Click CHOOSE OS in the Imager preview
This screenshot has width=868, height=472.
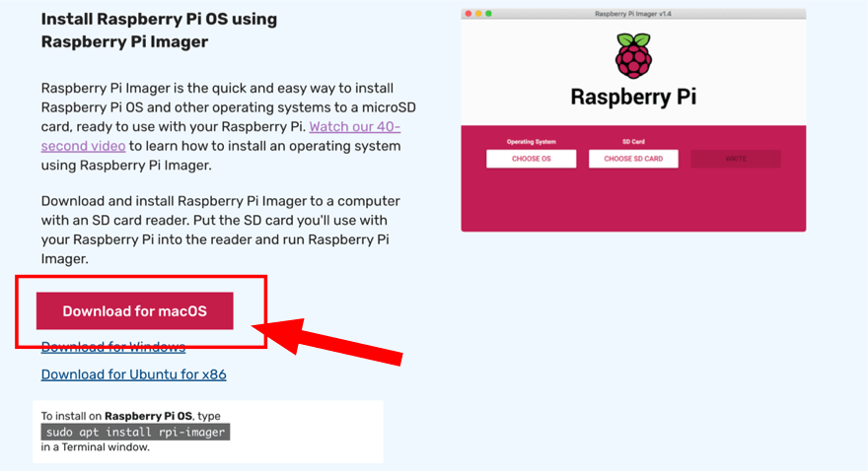pos(531,159)
